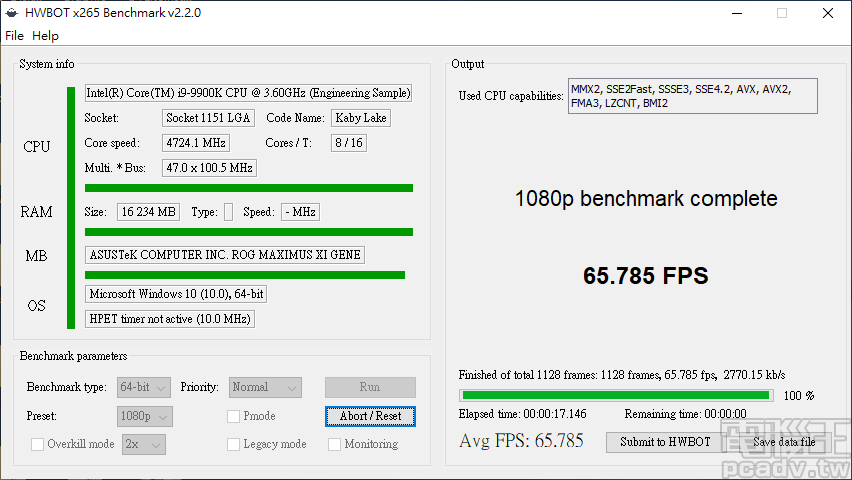Click the Finished of total 1128 frames line
852x480 pixels.
622,375
